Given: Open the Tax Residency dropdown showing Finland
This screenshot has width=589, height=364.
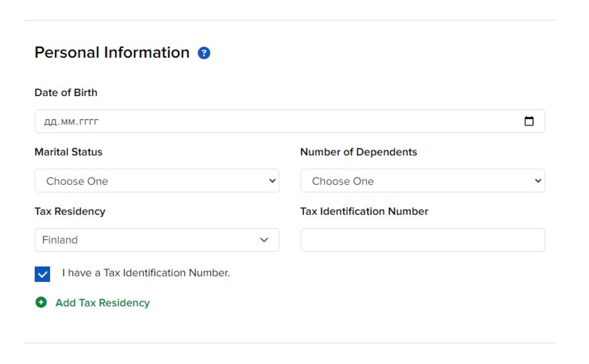Looking at the screenshot, I should tap(157, 240).
